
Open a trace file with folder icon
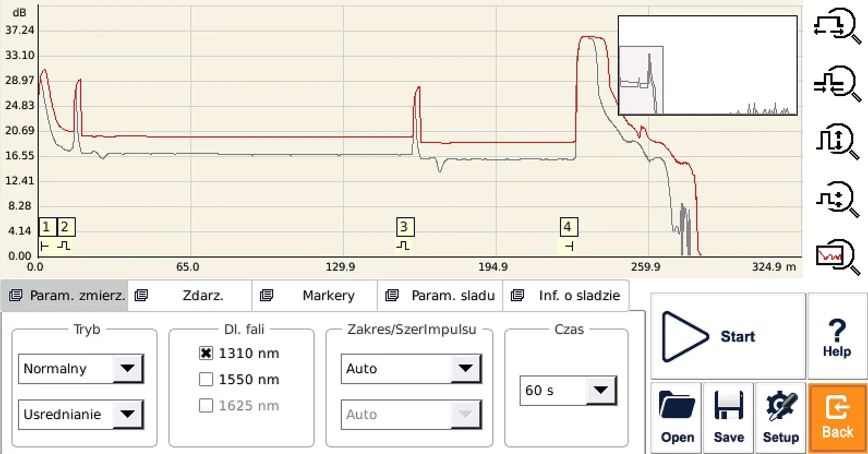[677, 418]
